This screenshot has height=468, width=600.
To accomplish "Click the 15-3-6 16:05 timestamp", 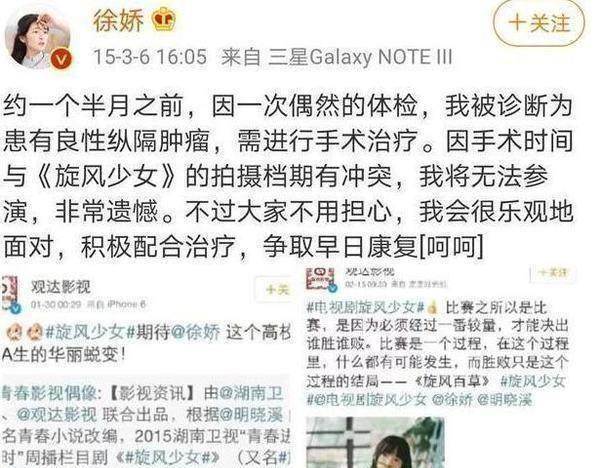I will (150, 57).
